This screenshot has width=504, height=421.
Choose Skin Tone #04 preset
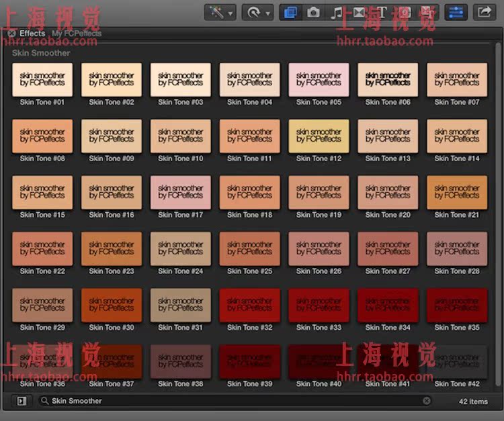250,80
